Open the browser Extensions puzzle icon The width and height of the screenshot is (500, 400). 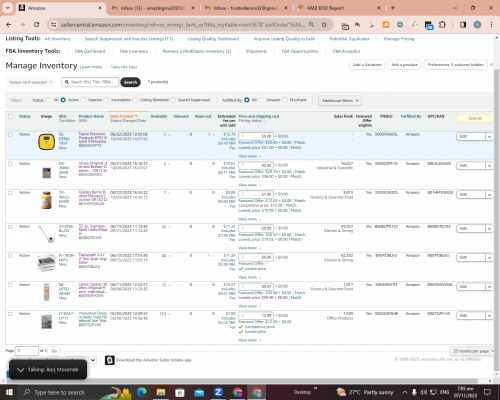pyautogui.click(x=442, y=25)
